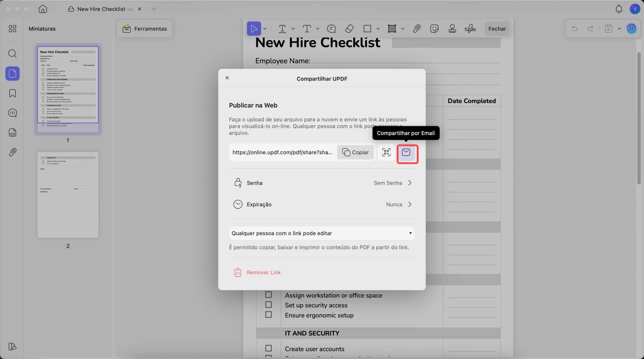
Task: Expand the hatched area tool dropdown
Action: (403, 29)
